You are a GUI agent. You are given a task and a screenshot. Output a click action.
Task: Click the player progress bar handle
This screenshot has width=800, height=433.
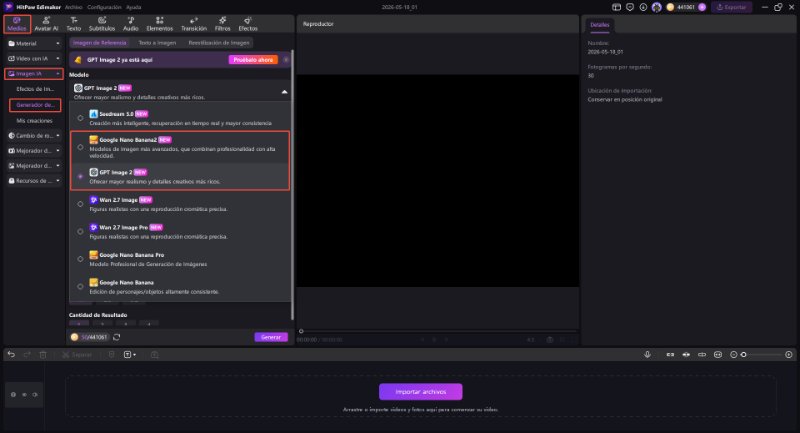301,331
